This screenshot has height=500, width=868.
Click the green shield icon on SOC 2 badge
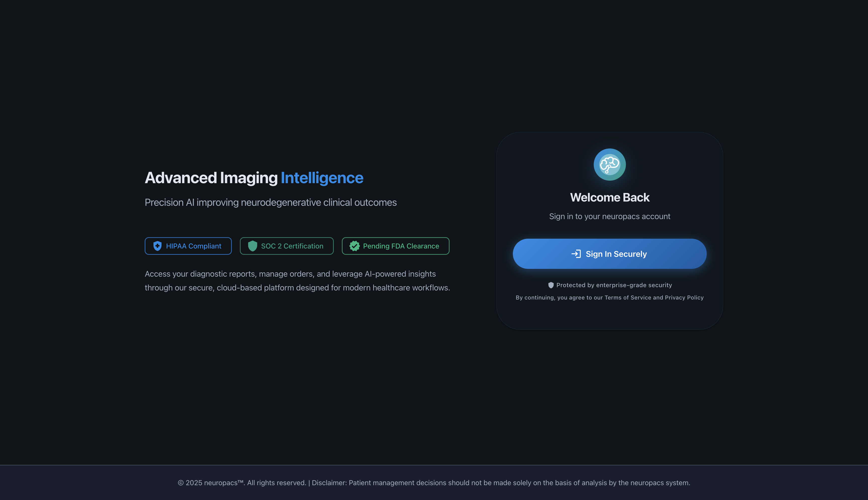253,246
